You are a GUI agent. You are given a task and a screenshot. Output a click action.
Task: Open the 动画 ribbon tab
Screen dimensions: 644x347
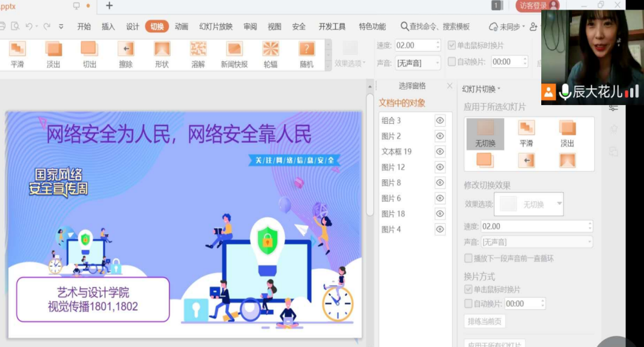tap(181, 26)
